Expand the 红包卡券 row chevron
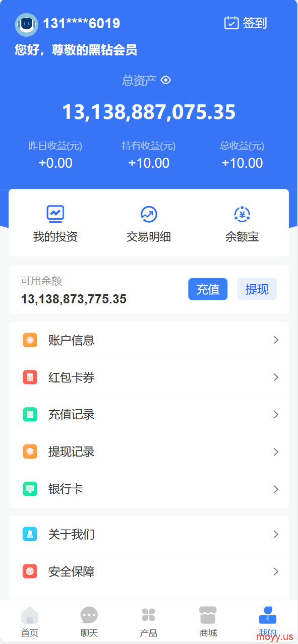This screenshot has height=644, width=298. pyautogui.click(x=276, y=377)
